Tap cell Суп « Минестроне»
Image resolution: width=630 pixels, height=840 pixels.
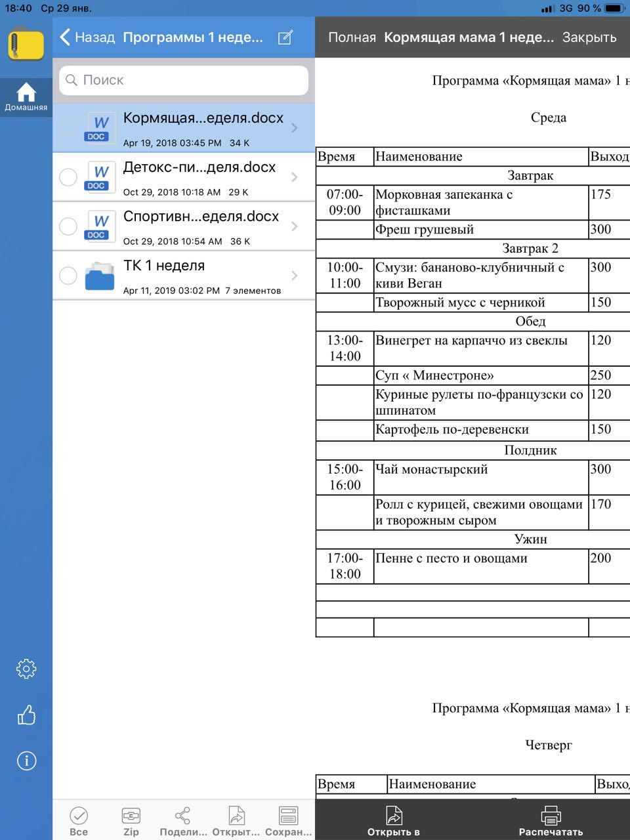click(x=481, y=375)
